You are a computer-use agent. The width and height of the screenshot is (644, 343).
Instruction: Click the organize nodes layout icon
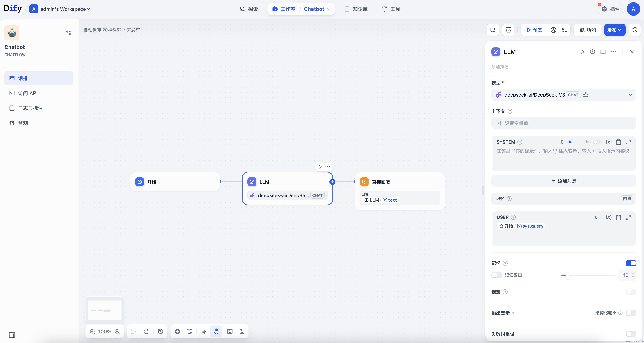point(242,331)
